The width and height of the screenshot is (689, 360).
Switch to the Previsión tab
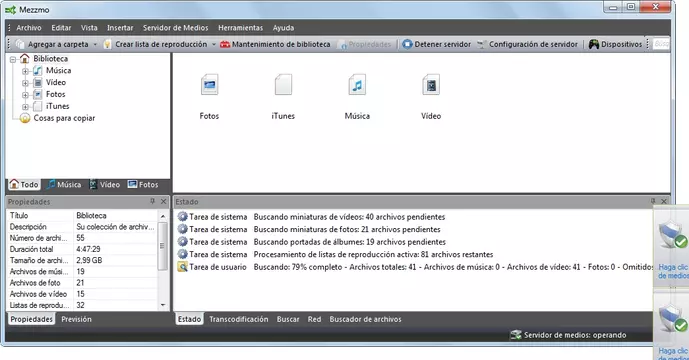(x=76, y=319)
